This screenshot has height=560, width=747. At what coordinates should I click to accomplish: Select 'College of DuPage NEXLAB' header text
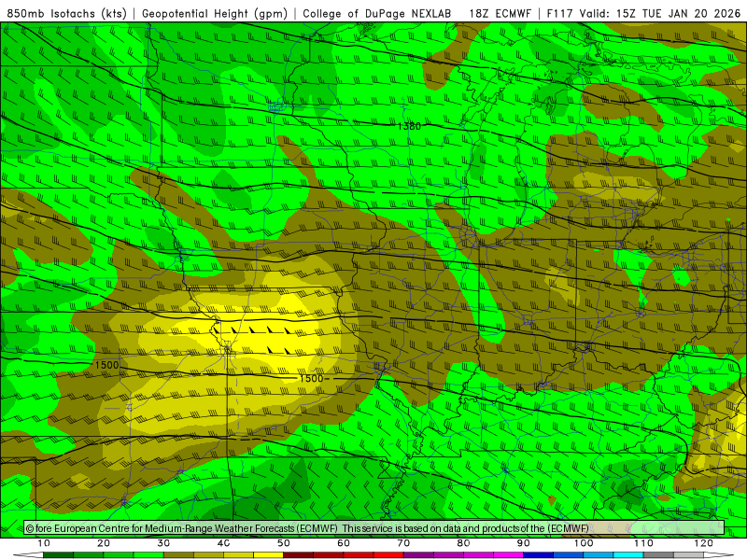click(x=377, y=13)
